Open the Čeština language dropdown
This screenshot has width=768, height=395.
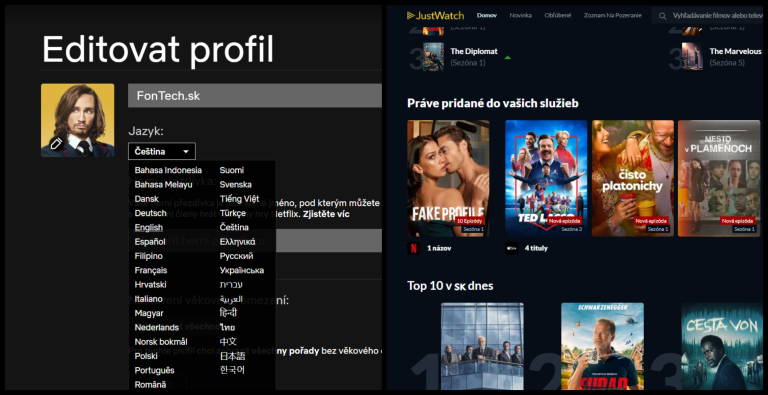point(162,151)
